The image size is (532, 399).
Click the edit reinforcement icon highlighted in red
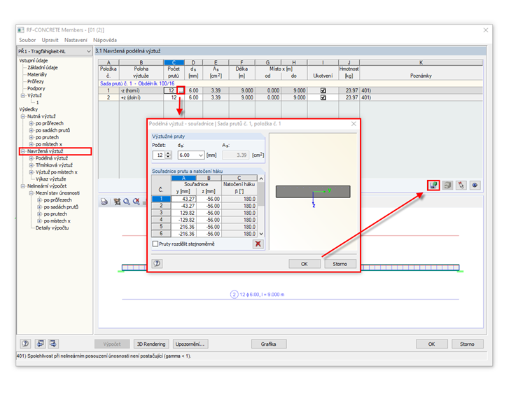coord(433,185)
